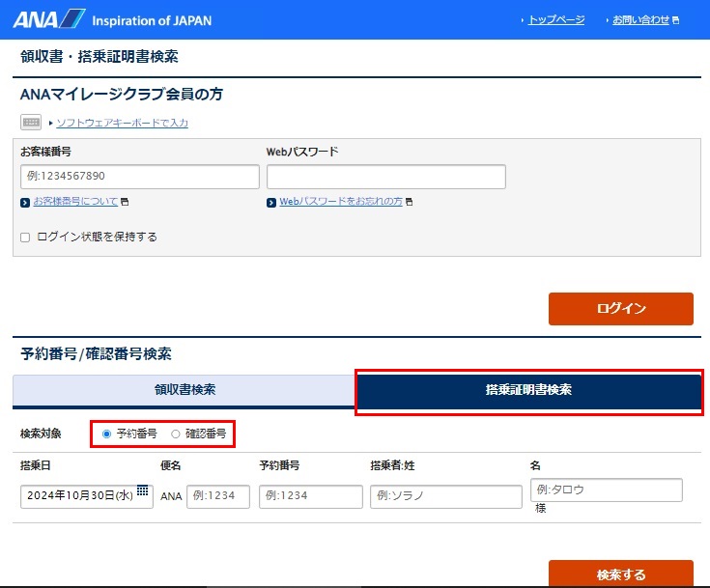The height and width of the screenshot is (588, 710).
Task: Focus the 便名 flight number field
Action: tap(218, 496)
